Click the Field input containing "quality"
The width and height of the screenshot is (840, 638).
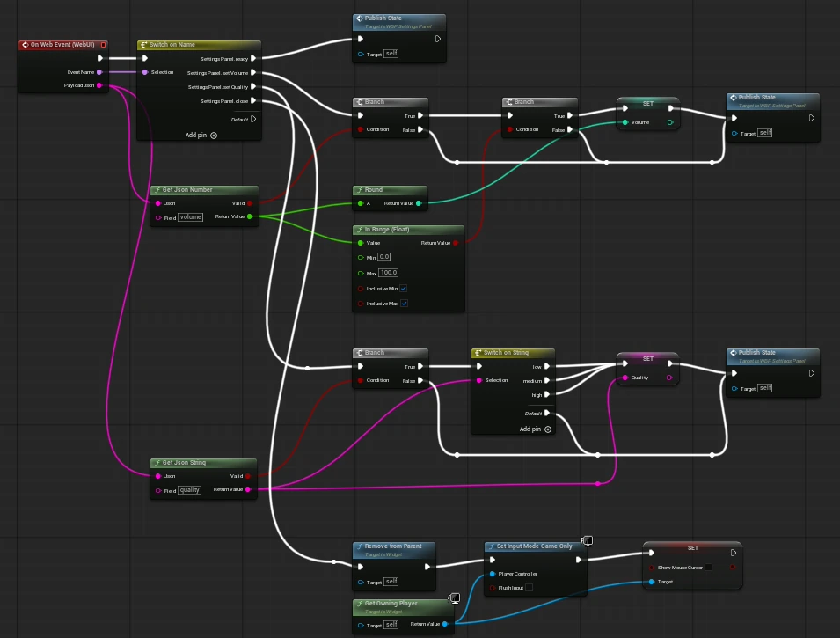click(x=190, y=490)
